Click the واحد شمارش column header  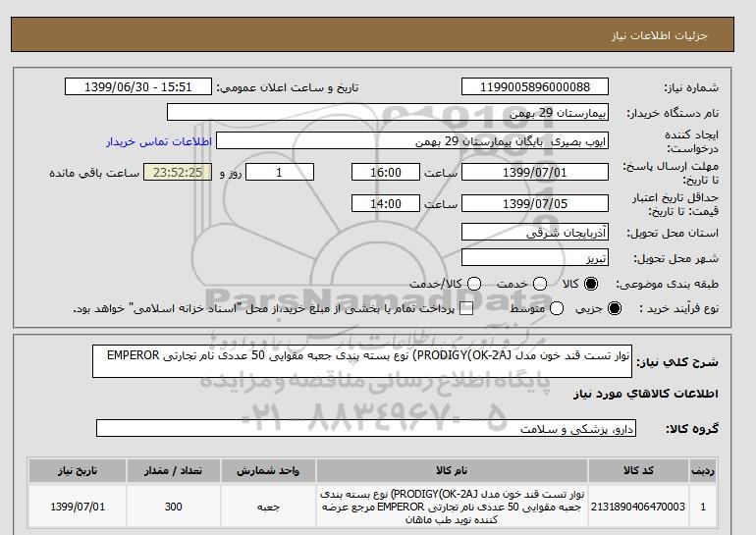click(x=268, y=471)
